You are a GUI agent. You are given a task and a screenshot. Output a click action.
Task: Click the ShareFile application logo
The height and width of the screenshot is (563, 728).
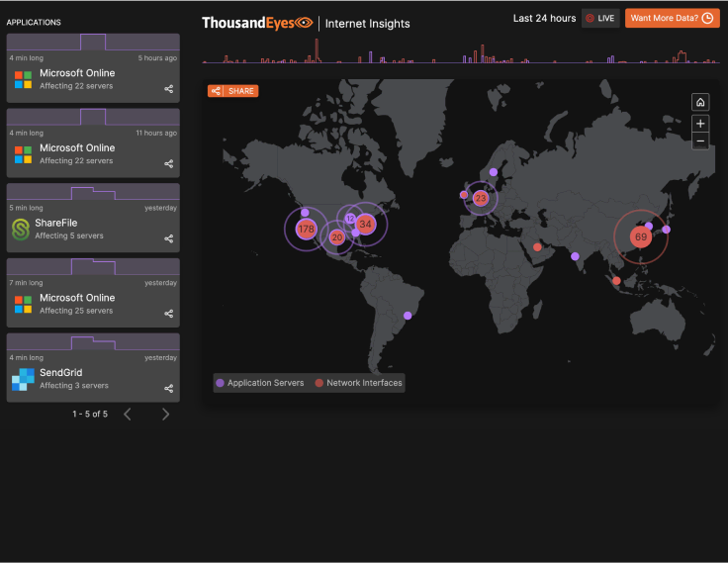[23, 230]
